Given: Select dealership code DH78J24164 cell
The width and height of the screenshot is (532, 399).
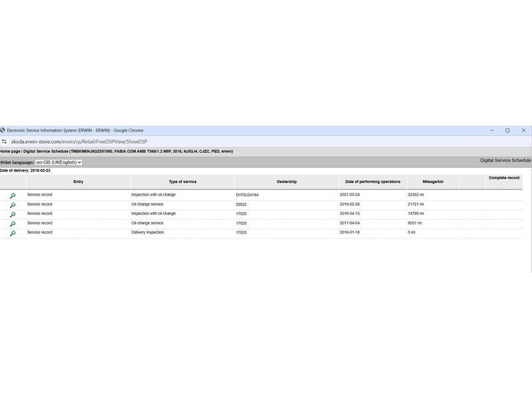Looking at the screenshot, I should coord(247,195).
